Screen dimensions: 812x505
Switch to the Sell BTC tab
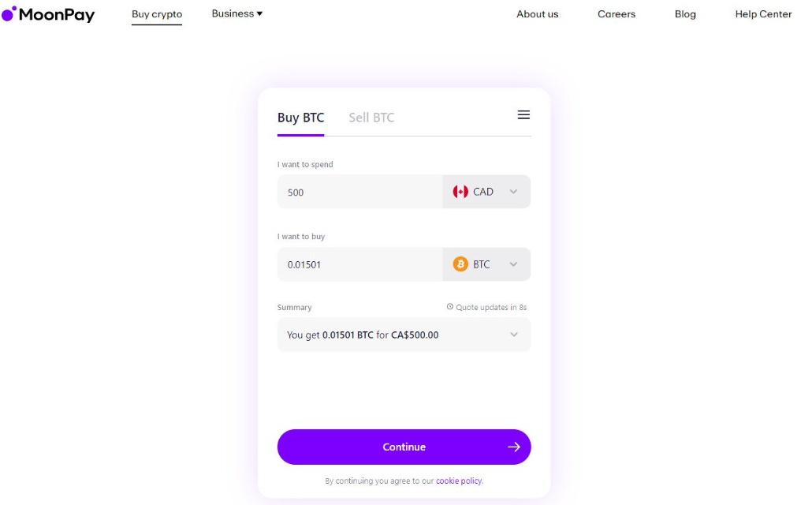point(371,117)
